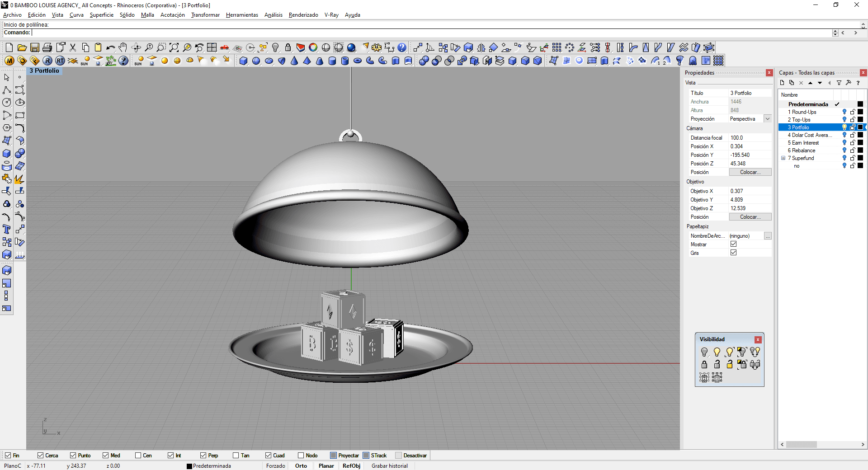This screenshot has height=470, width=868.
Task: Select the Cone solid tool
Action: point(294,61)
